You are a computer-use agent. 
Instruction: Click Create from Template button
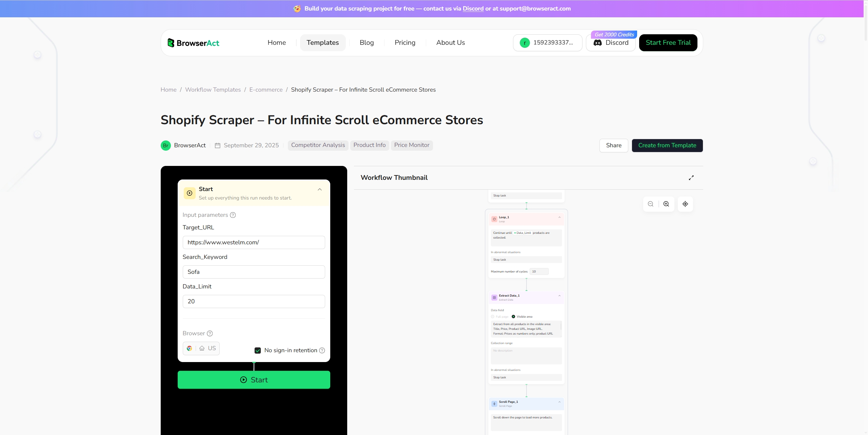(667, 146)
